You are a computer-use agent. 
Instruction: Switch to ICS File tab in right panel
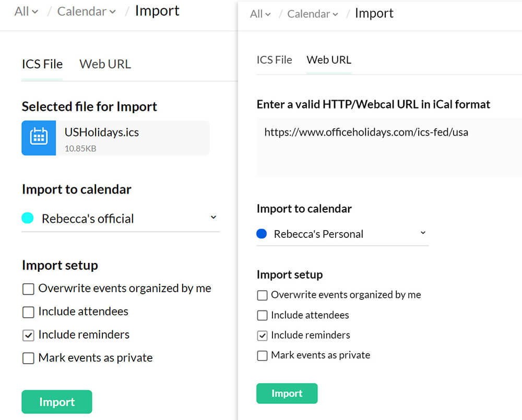pos(274,60)
